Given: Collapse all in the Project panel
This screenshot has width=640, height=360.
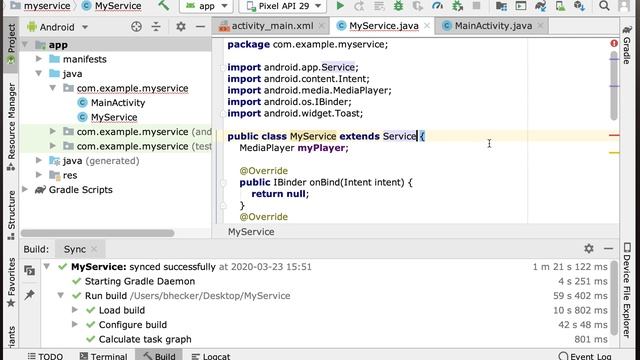Looking at the screenshot, I should point(156,27).
